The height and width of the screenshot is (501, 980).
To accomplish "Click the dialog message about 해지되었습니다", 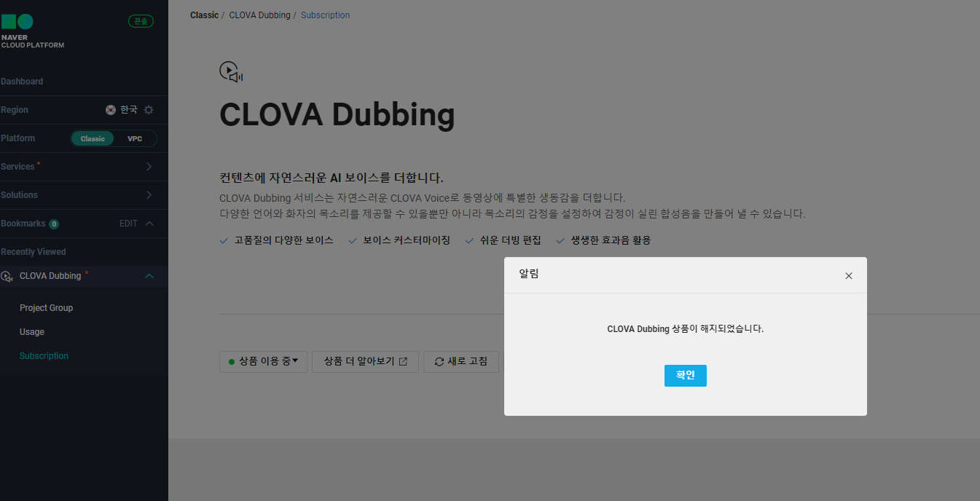I will tap(686, 329).
